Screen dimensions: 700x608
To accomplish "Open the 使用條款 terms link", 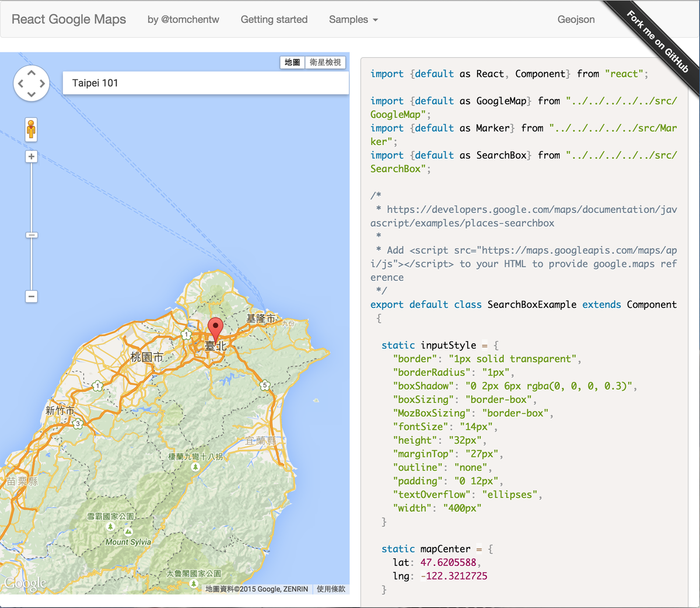I will click(x=330, y=589).
